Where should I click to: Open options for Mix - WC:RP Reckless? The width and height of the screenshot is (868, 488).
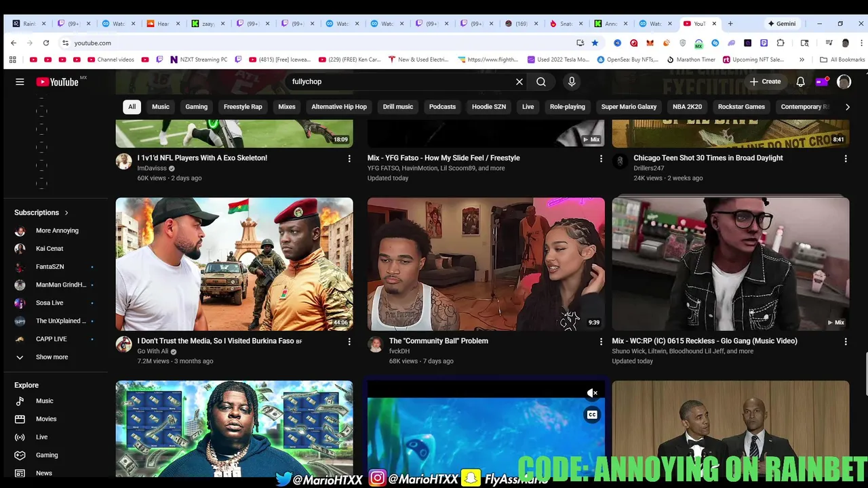click(x=846, y=342)
